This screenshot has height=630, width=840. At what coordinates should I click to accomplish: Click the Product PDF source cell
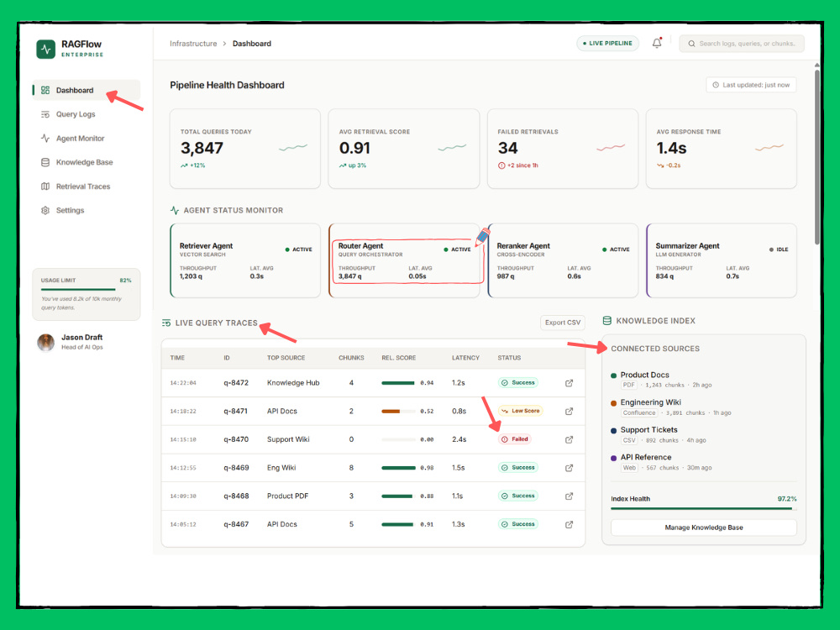pyautogui.click(x=287, y=496)
